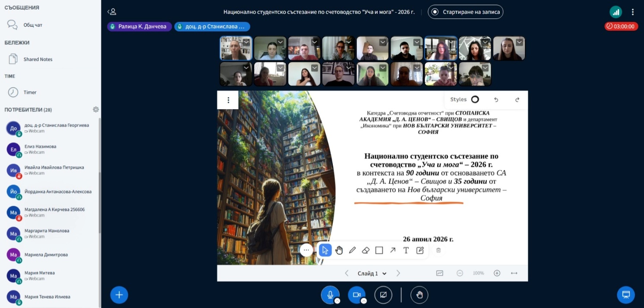This screenshot has width=644, height=308.
Task: Pick the arrow drawing tool
Action: (x=392, y=250)
